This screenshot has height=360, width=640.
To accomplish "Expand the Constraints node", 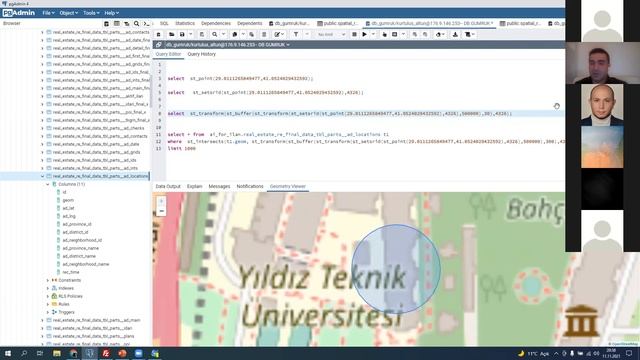I will tap(48, 280).
